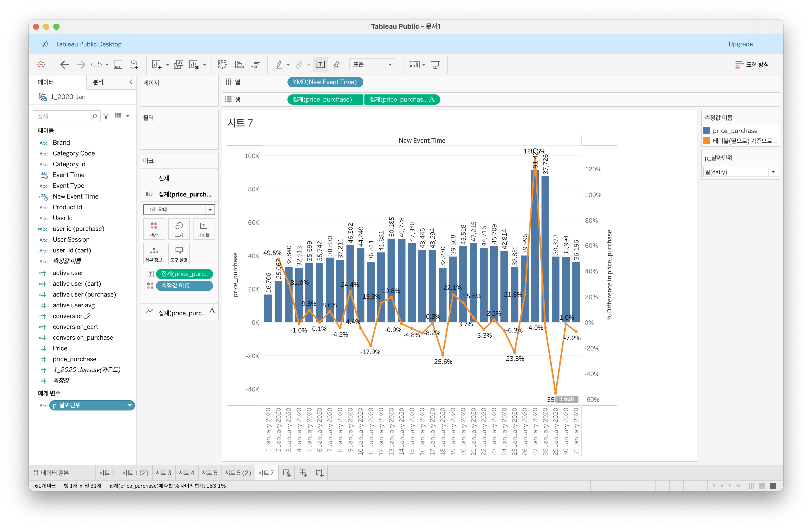Click the New dashboard icon in tab bar
This screenshot has width=812, height=529.
(x=303, y=473)
